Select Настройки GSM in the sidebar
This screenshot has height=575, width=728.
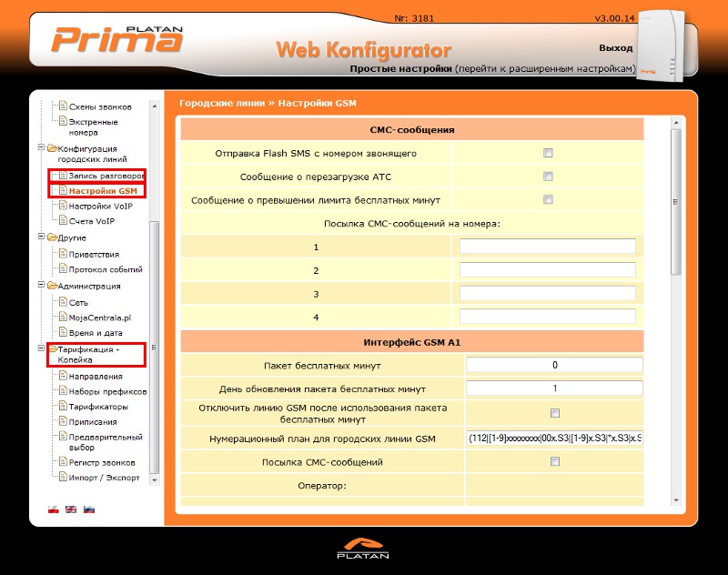[x=103, y=191]
